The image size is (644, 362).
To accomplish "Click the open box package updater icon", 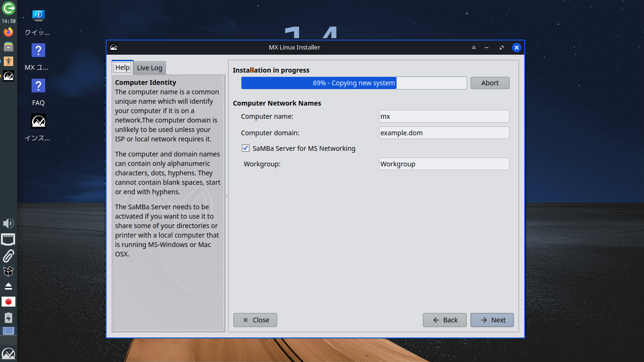I will click(x=8, y=271).
